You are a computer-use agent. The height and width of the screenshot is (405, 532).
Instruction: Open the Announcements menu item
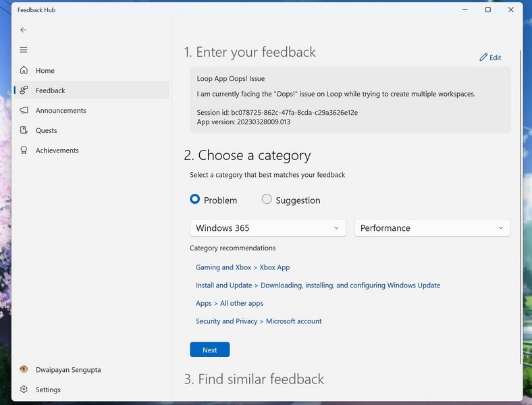tap(61, 111)
